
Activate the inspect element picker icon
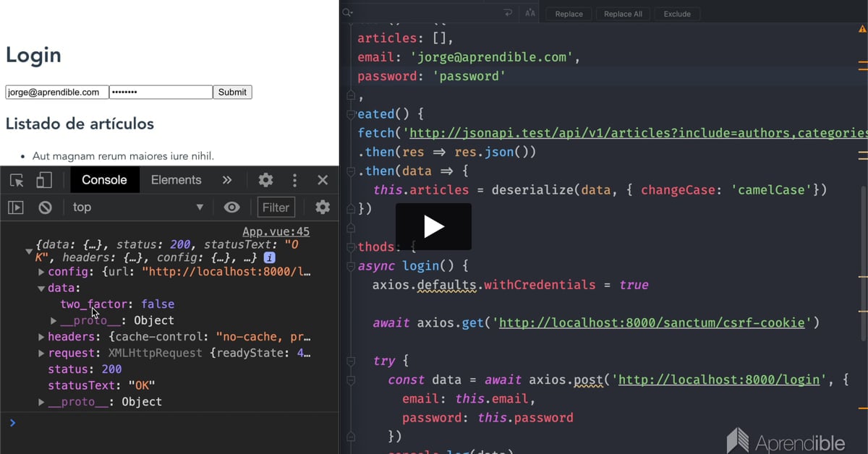(x=17, y=180)
